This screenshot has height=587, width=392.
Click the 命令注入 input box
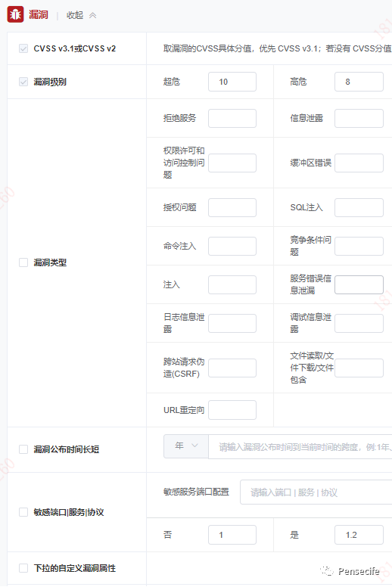pyautogui.click(x=232, y=247)
